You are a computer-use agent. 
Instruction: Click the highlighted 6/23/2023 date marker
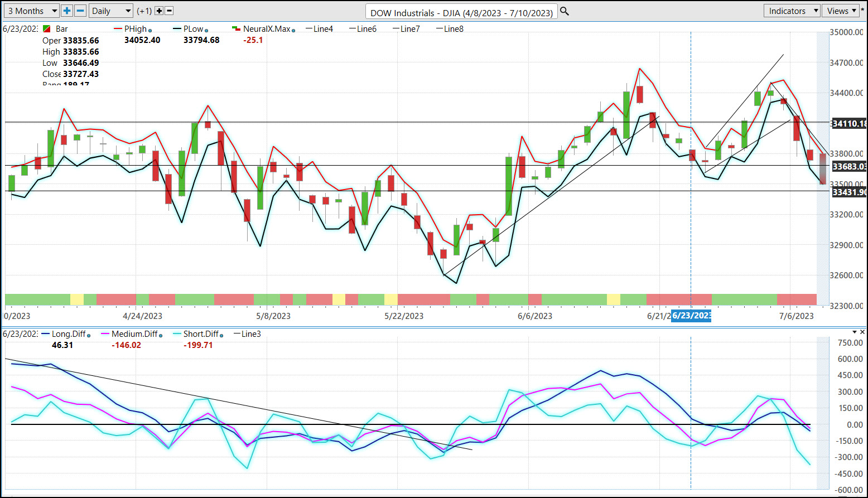coord(691,316)
